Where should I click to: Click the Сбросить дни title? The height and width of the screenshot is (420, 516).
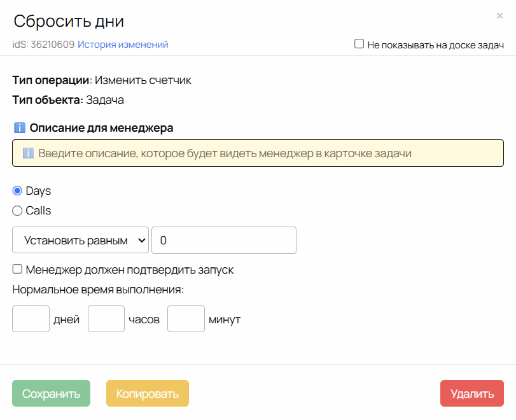(x=69, y=22)
